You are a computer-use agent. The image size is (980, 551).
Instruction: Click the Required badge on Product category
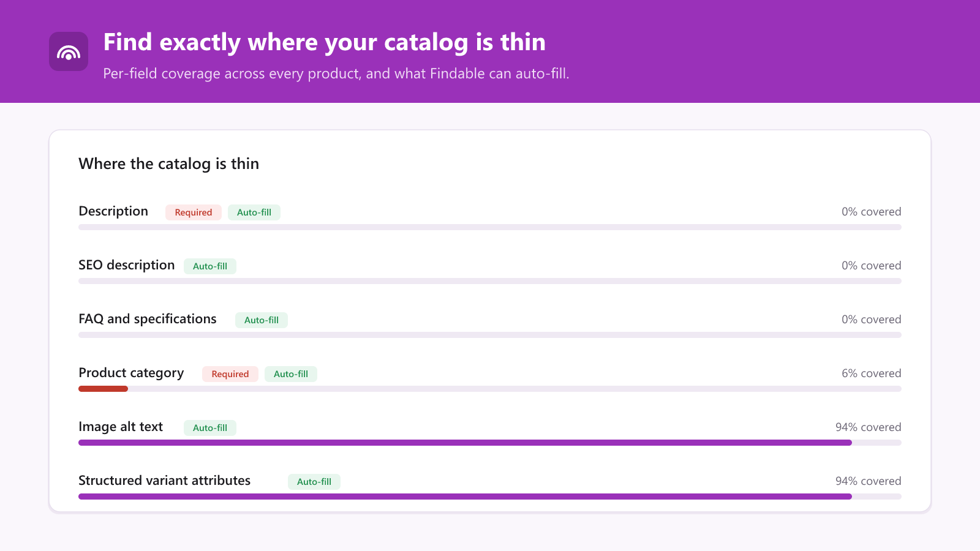coord(230,374)
